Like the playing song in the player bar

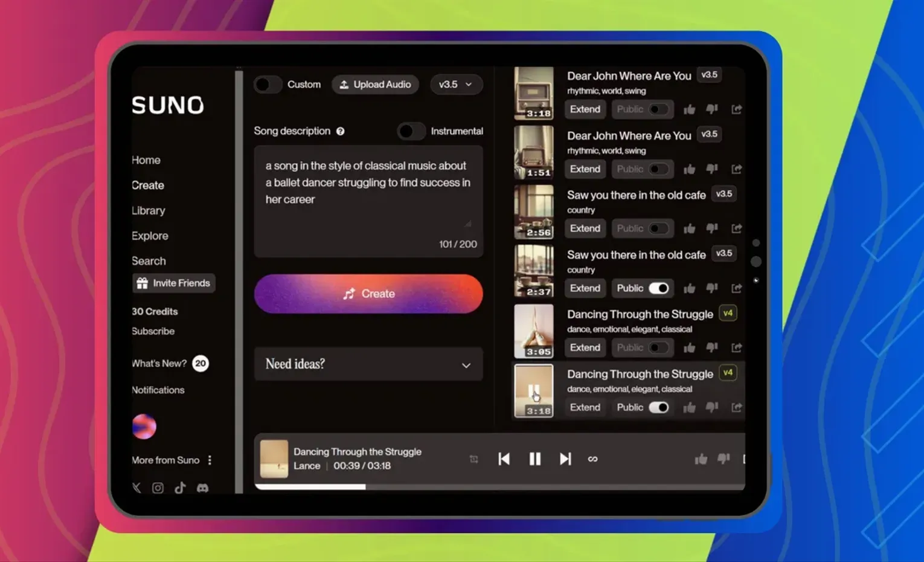point(701,459)
